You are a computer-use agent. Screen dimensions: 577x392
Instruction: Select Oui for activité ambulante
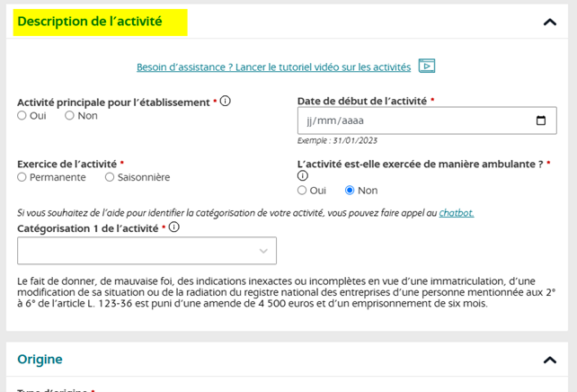click(302, 191)
